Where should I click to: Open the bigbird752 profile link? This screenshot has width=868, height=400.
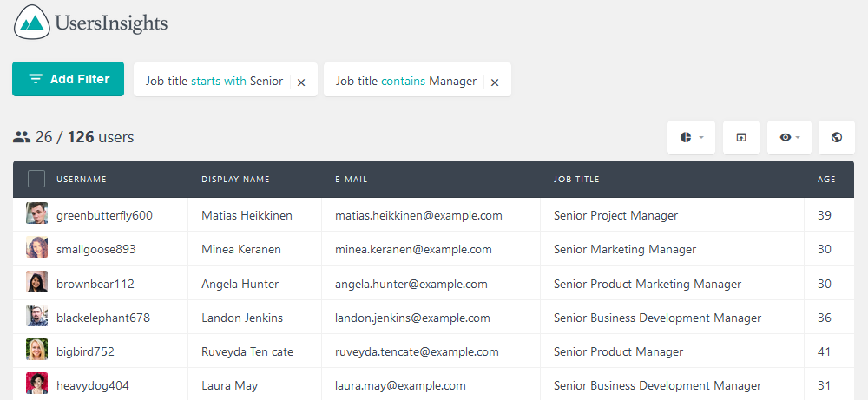(85, 351)
